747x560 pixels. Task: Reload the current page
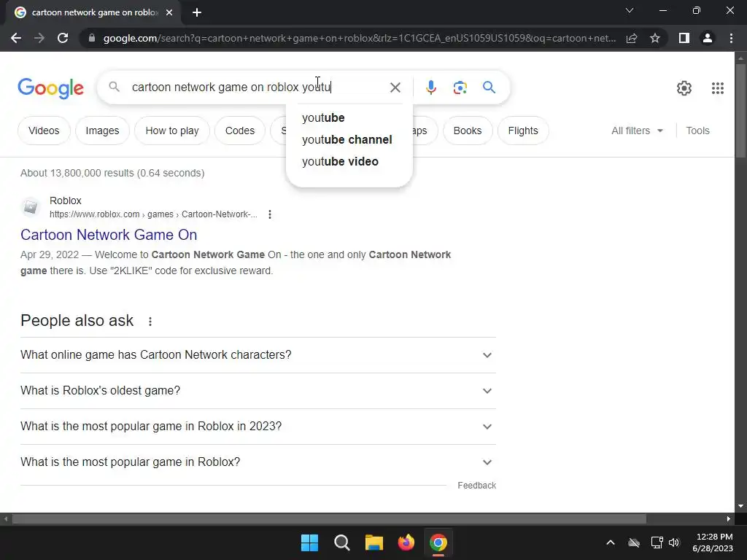[x=63, y=38]
